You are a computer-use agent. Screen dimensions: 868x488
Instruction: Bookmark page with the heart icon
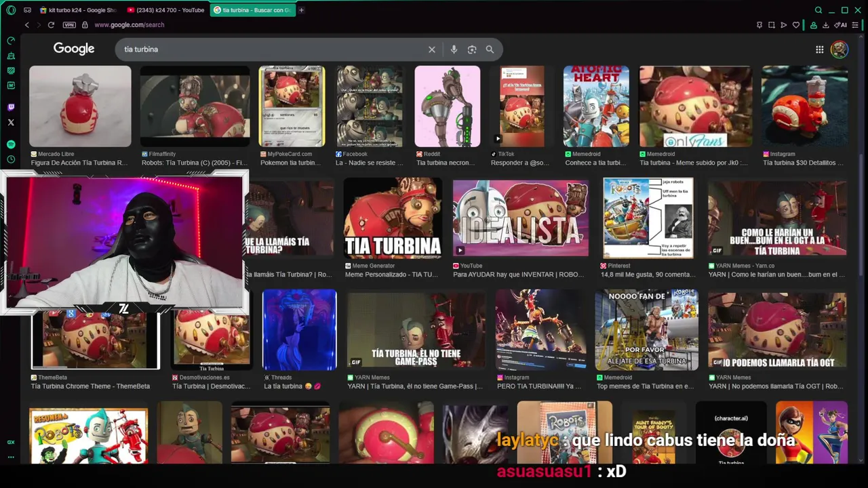[x=796, y=25]
